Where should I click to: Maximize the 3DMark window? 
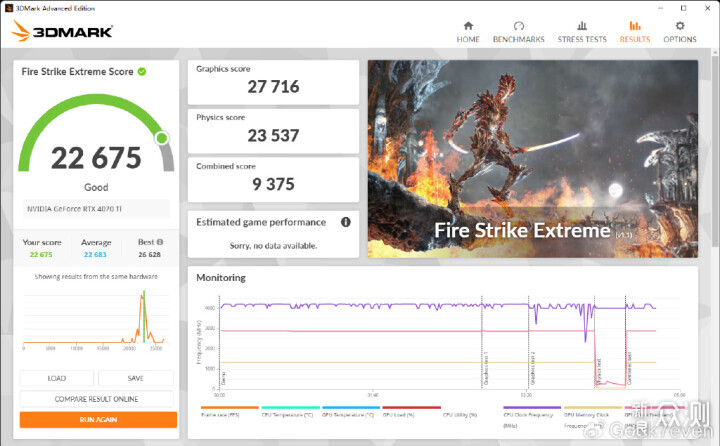click(683, 8)
